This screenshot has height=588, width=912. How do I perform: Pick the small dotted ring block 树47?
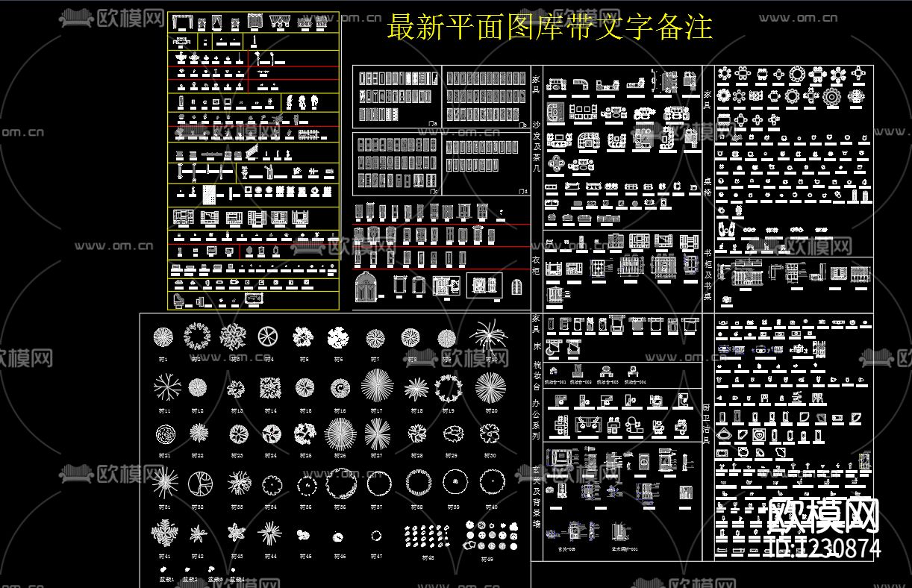(x=377, y=535)
